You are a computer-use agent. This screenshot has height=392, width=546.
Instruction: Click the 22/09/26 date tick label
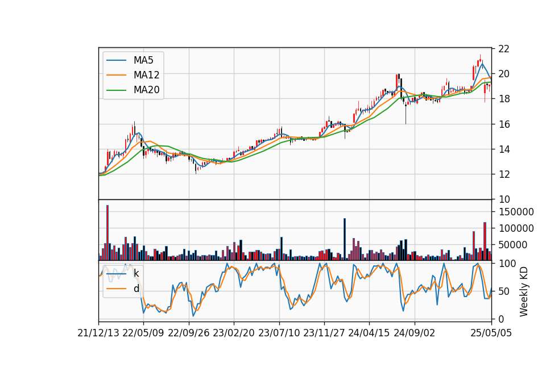pyautogui.click(x=189, y=333)
